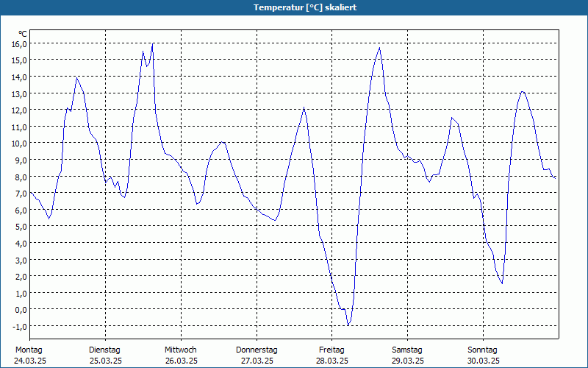
Task: Click the '12,0' y-axis label
Action: pyautogui.click(x=20, y=110)
